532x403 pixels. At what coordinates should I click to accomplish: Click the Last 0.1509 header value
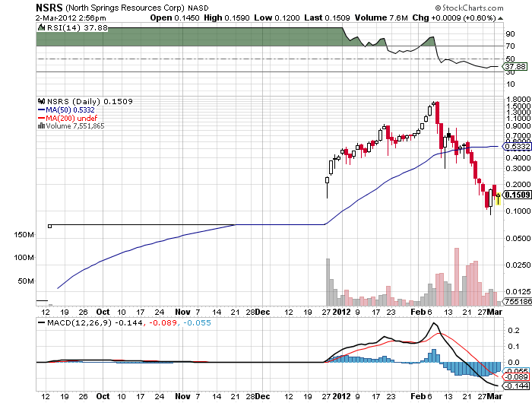coord(327,17)
